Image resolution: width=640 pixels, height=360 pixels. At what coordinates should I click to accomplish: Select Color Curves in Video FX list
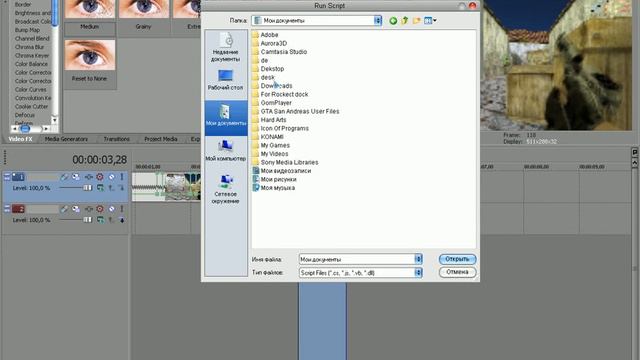(x=31, y=89)
